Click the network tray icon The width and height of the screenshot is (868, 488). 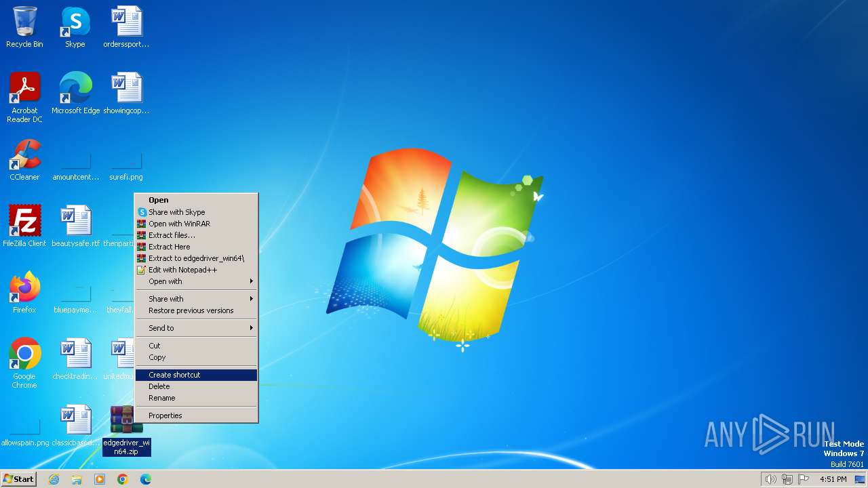(x=787, y=479)
